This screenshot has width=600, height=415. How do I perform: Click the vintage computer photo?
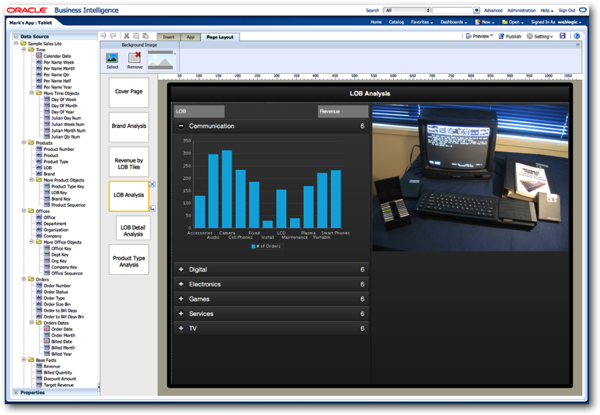pyautogui.click(x=470, y=177)
